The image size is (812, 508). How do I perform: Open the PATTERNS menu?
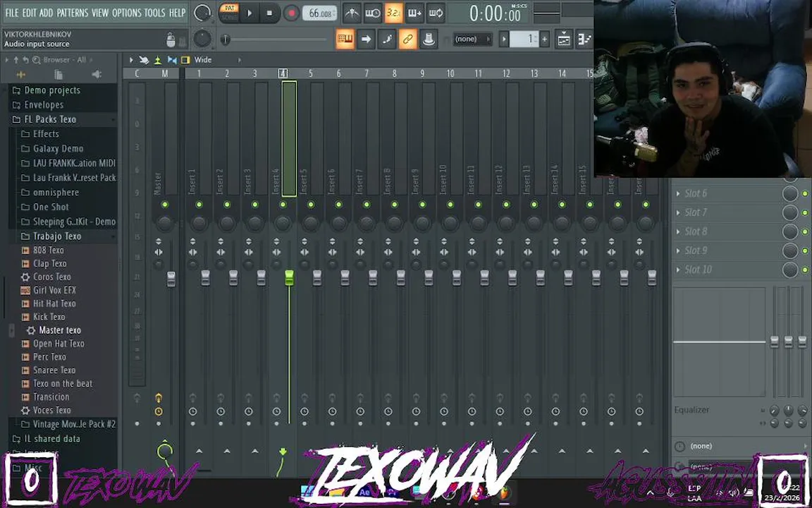pos(73,13)
